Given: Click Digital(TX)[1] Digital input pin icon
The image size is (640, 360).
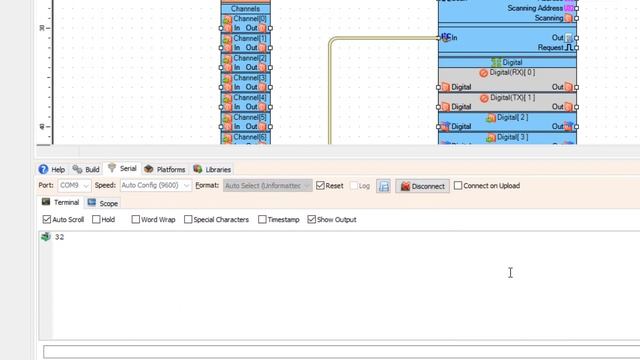Looking at the screenshot, I should [x=445, y=107].
